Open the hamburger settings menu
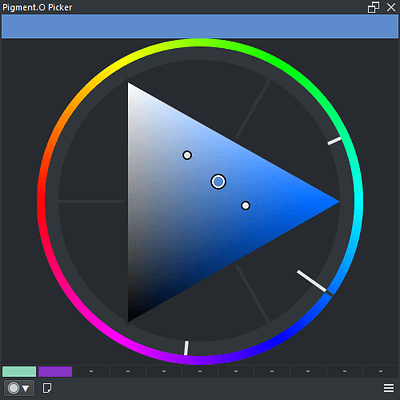The image size is (400, 400). point(389,388)
